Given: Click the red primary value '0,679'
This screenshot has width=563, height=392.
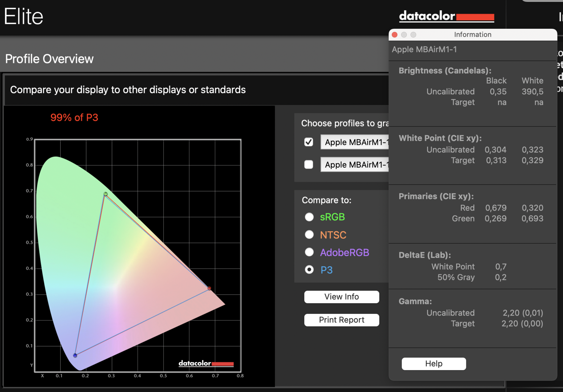Looking at the screenshot, I should pyautogui.click(x=496, y=208).
